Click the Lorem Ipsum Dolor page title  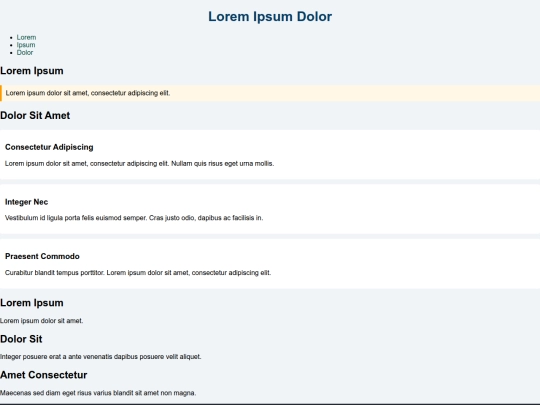(x=270, y=17)
